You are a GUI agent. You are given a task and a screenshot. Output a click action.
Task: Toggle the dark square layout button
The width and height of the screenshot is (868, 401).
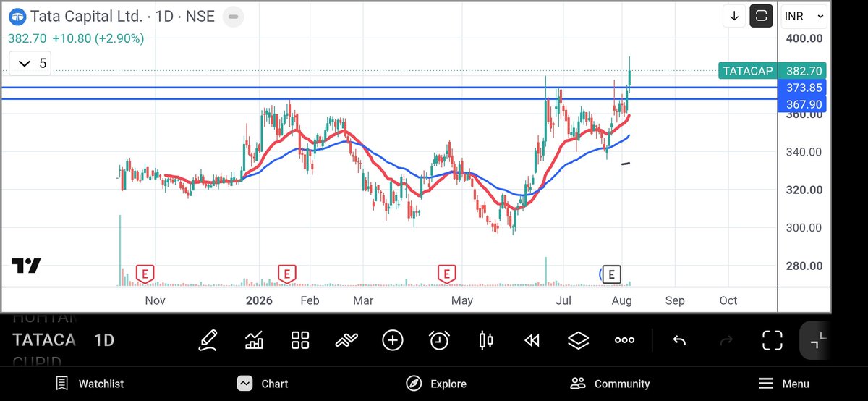point(761,16)
